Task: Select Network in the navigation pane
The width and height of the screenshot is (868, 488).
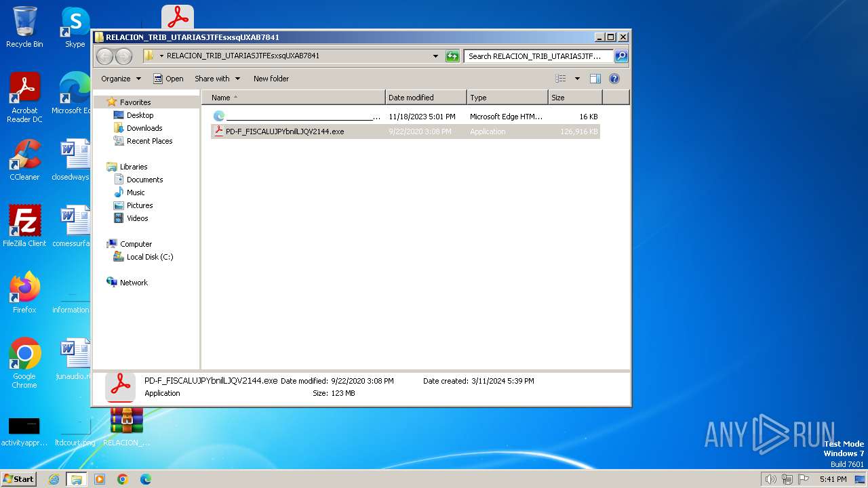Action: click(134, 283)
